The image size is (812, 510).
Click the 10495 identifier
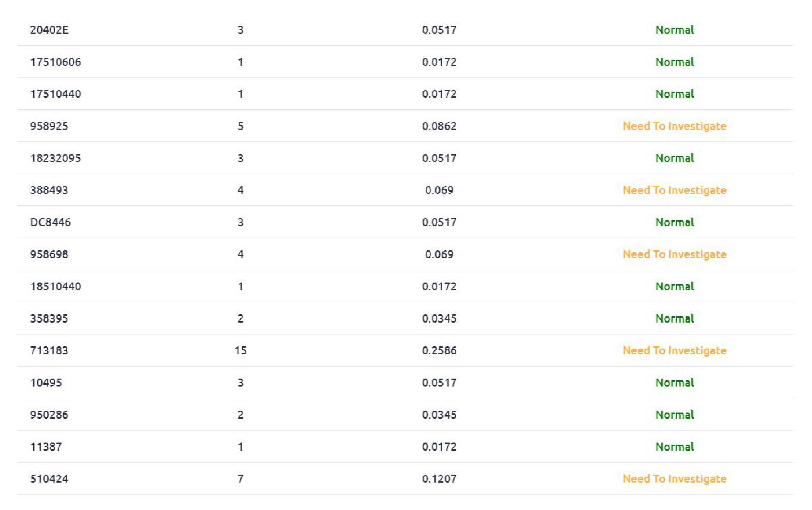click(x=46, y=383)
